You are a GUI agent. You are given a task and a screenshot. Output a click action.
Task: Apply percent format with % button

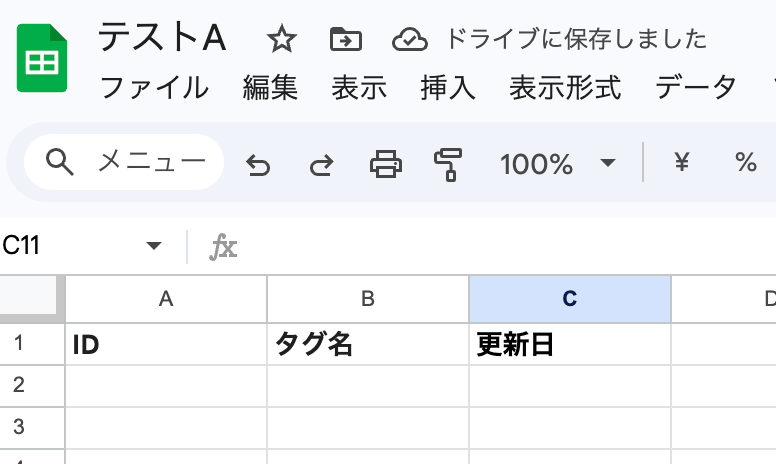coord(746,162)
